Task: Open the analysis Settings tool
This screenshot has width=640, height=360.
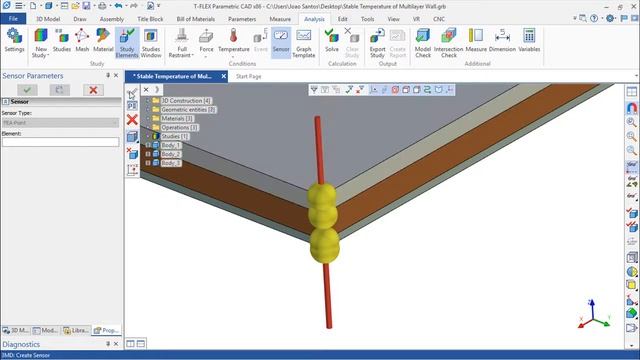Action: (x=14, y=40)
